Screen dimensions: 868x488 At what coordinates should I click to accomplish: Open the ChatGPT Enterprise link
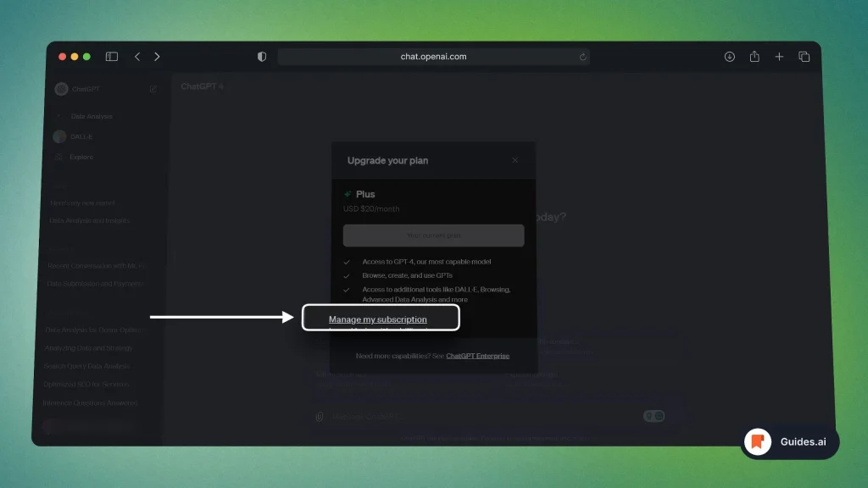[x=478, y=356]
